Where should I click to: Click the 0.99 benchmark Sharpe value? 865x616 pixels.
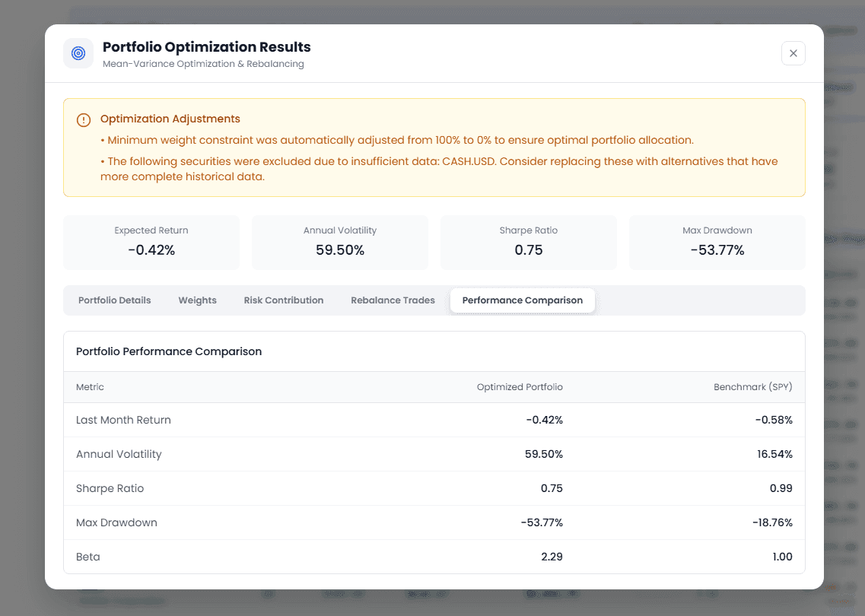(x=781, y=488)
